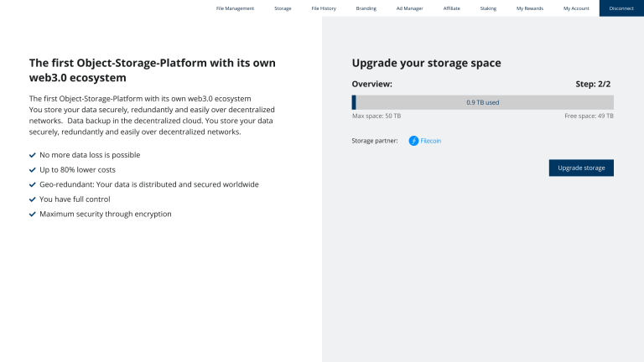View My Rewards from the navbar
Viewport: 644px width, 362px height.
[x=529, y=8]
